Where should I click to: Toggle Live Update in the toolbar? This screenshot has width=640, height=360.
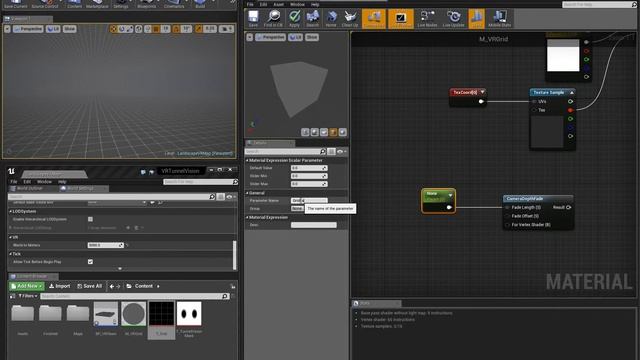click(x=453, y=19)
